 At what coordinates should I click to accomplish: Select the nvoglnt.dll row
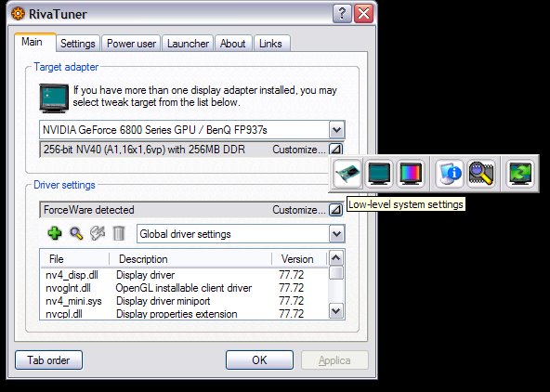(x=185, y=288)
